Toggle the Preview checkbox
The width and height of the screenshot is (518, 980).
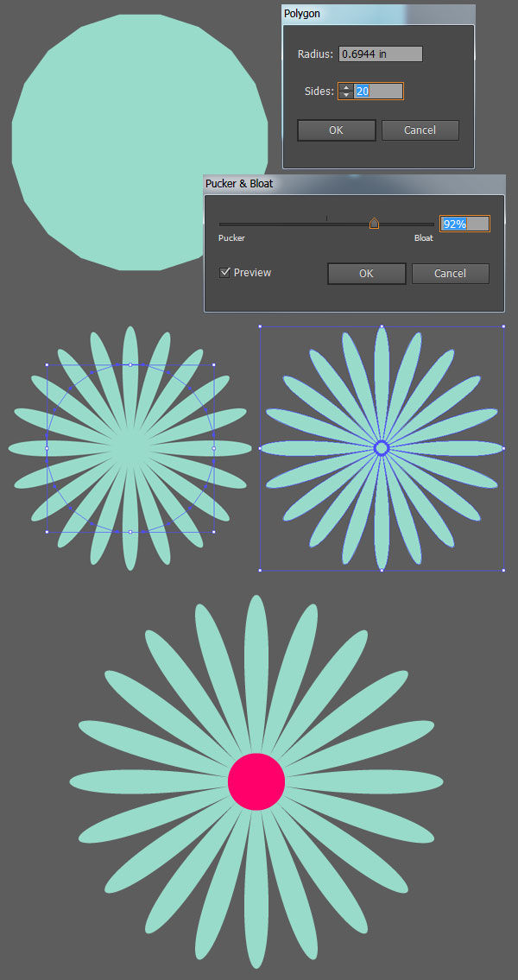point(225,273)
